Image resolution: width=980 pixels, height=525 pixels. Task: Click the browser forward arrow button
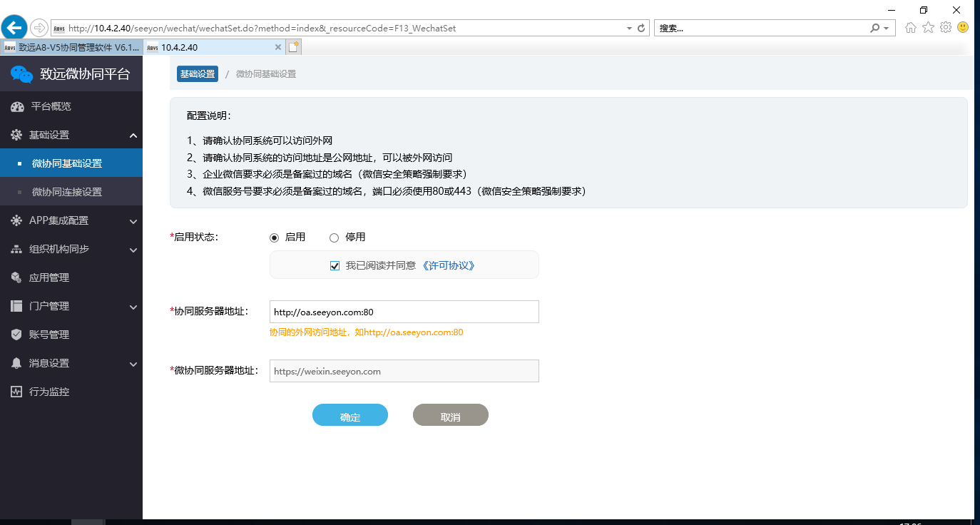tap(39, 28)
